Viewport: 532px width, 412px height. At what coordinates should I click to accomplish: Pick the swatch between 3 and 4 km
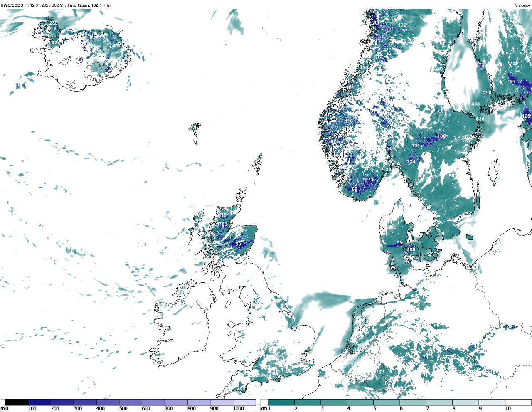coord(334,402)
